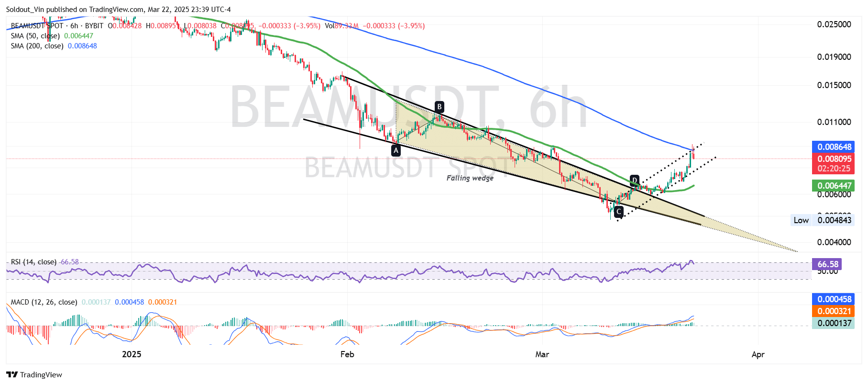Click the 0.004000 price axis tick
868x385 pixels.
pos(834,242)
